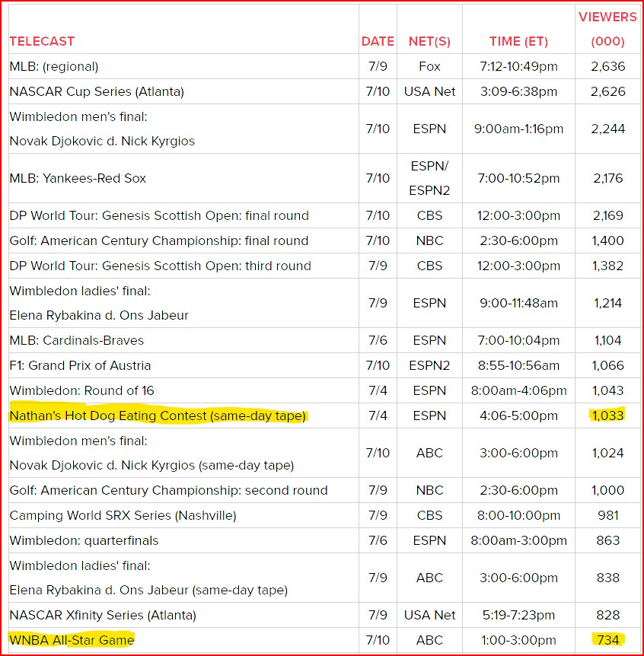Image resolution: width=644 pixels, height=656 pixels.
Task: Click the time cell '7:00-10:52pm'
Action: point(518,178)
